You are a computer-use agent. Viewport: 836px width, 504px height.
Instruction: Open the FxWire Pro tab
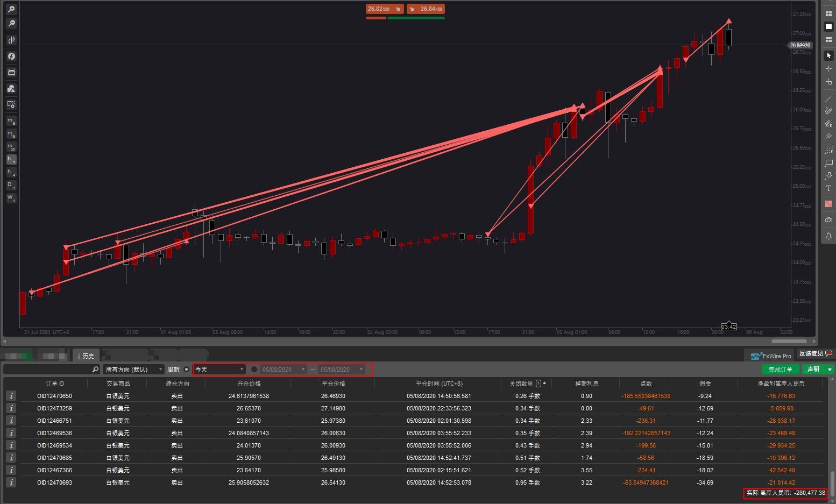click(x=771, y=356)
